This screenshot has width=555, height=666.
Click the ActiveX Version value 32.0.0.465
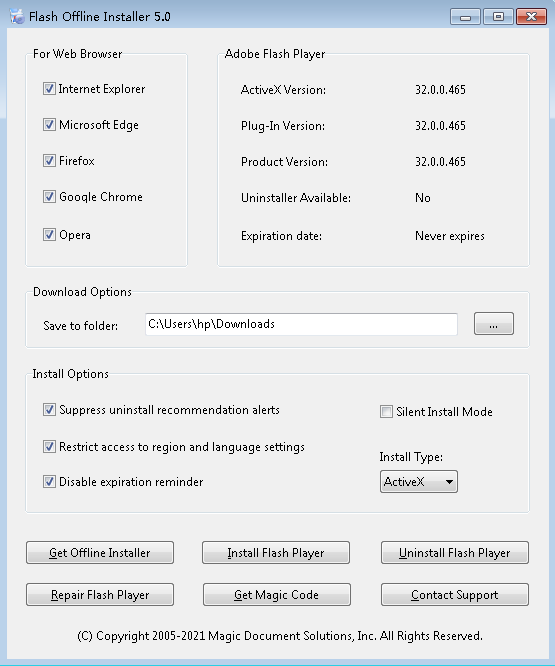[440, 90]
